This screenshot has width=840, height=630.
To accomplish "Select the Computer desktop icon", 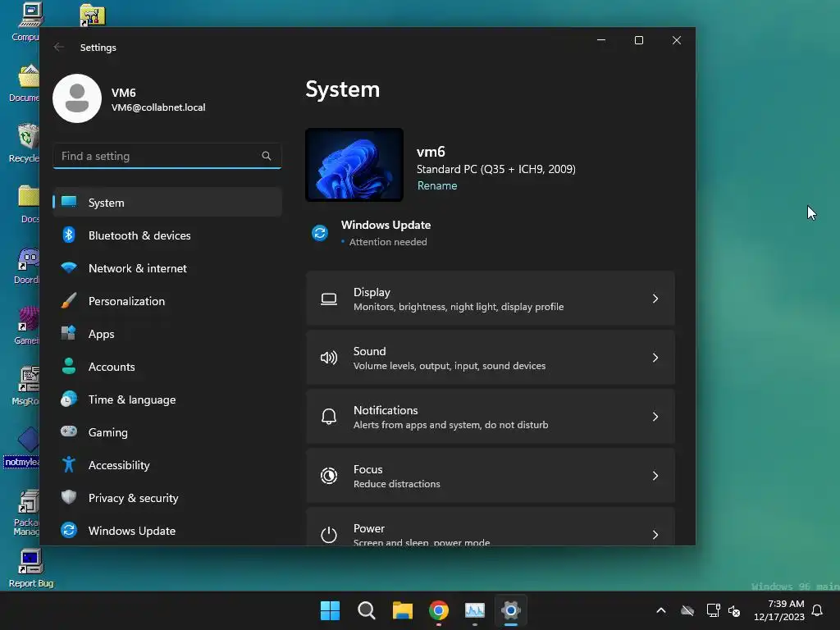I will point(25,22).
